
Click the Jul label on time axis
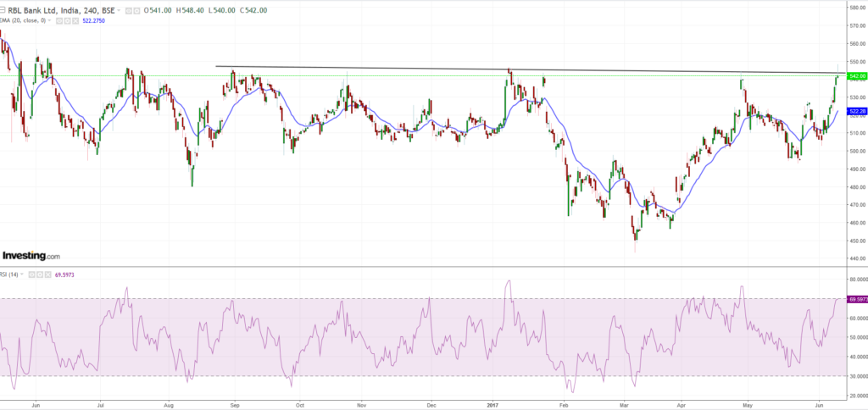(100, 404)
